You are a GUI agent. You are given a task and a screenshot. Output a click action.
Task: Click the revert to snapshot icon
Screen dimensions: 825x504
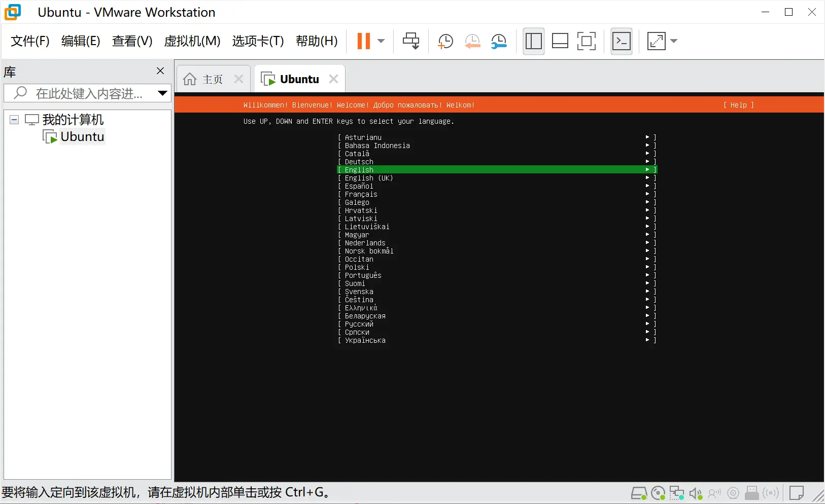[x=472, y=41]
